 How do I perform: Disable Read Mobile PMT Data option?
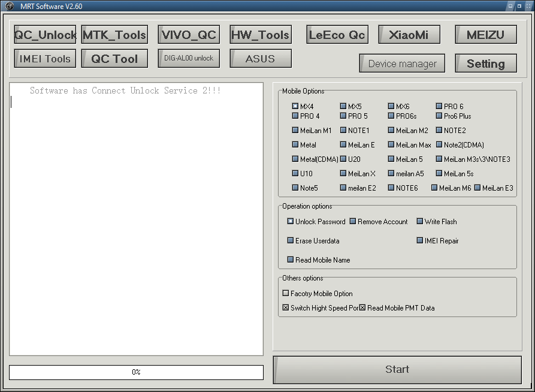[362, 307]
